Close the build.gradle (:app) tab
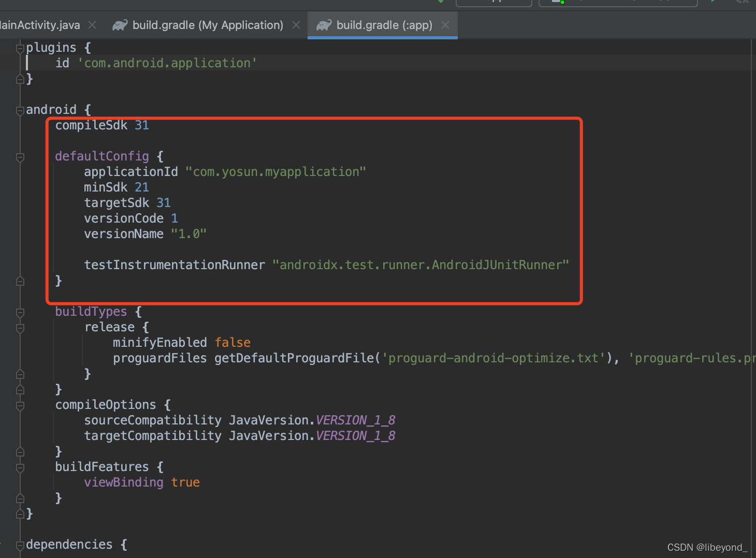The height and width of the screenshot is (558, 756). tap(445, 24)
